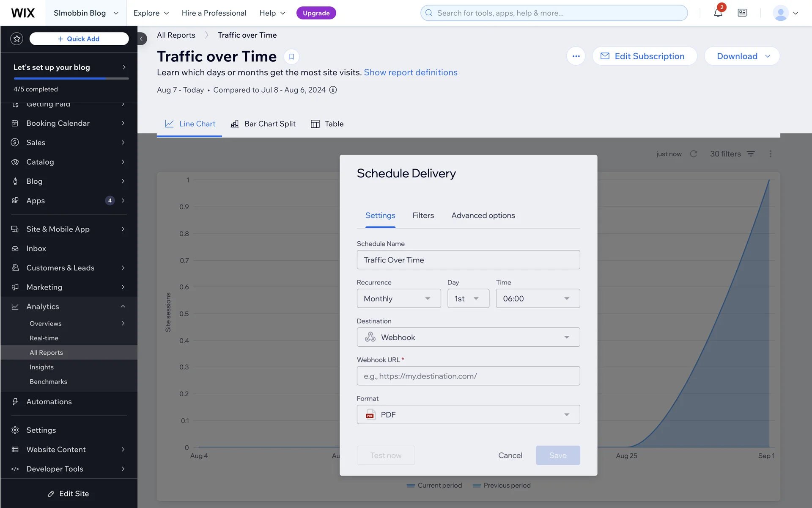Click the date range info icon
The image size is (812, 508).
(333, 90)
